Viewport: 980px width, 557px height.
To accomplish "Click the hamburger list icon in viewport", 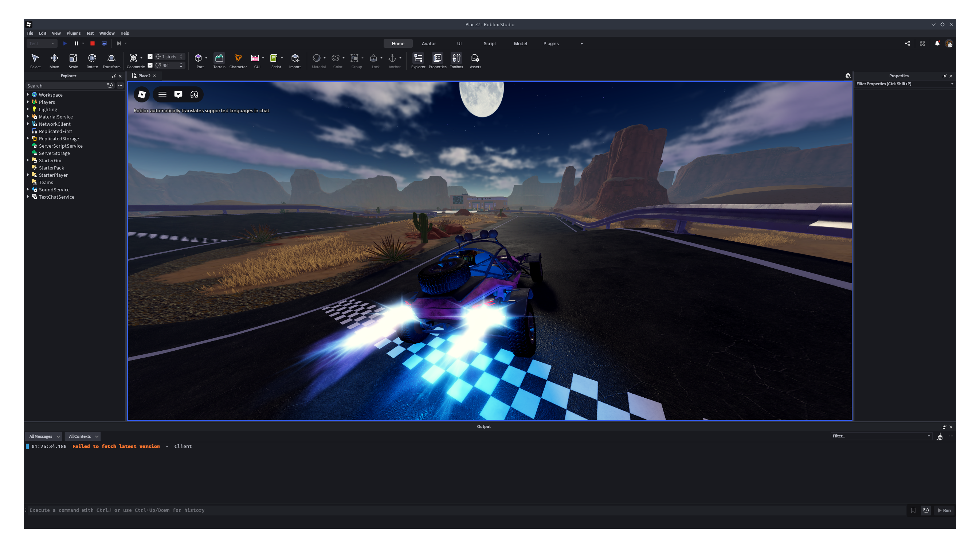I will [x=162, y=94].
